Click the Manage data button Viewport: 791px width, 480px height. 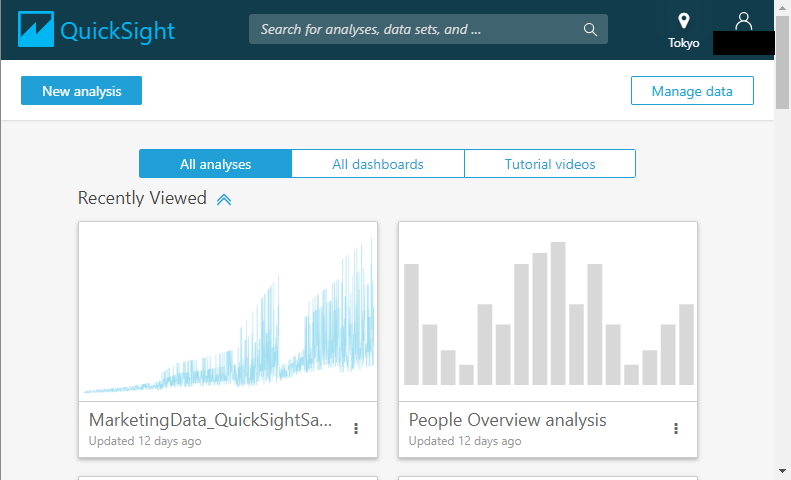pos(692,91)
